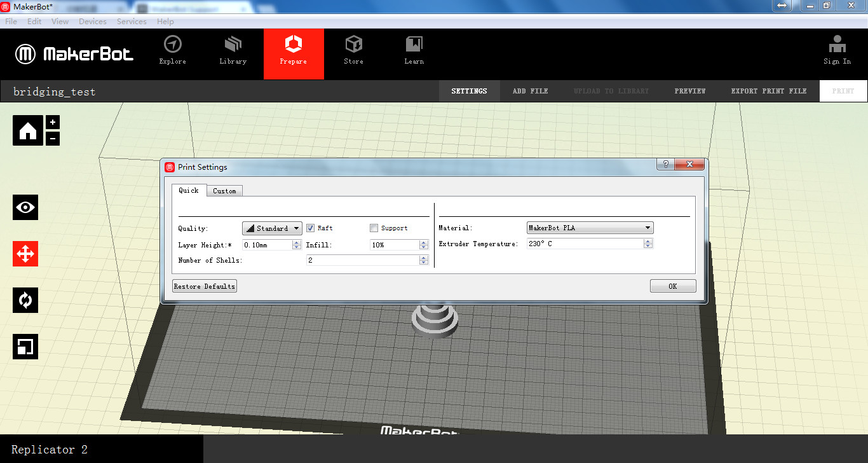Image resolution: width=868 pixels, height=463 pixels.
Task: Click the PREVIEW button
Action: pyautogui.click(x=690, y=91)
